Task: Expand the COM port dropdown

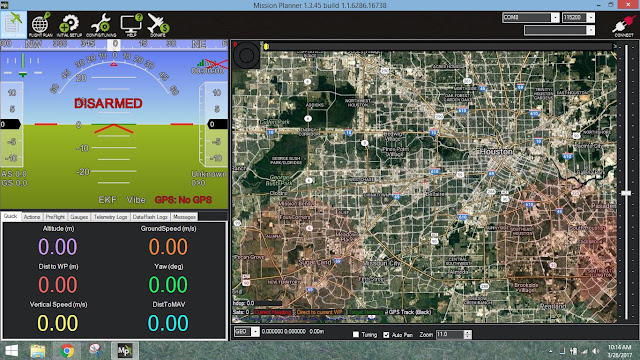Action: click(555, 18)
